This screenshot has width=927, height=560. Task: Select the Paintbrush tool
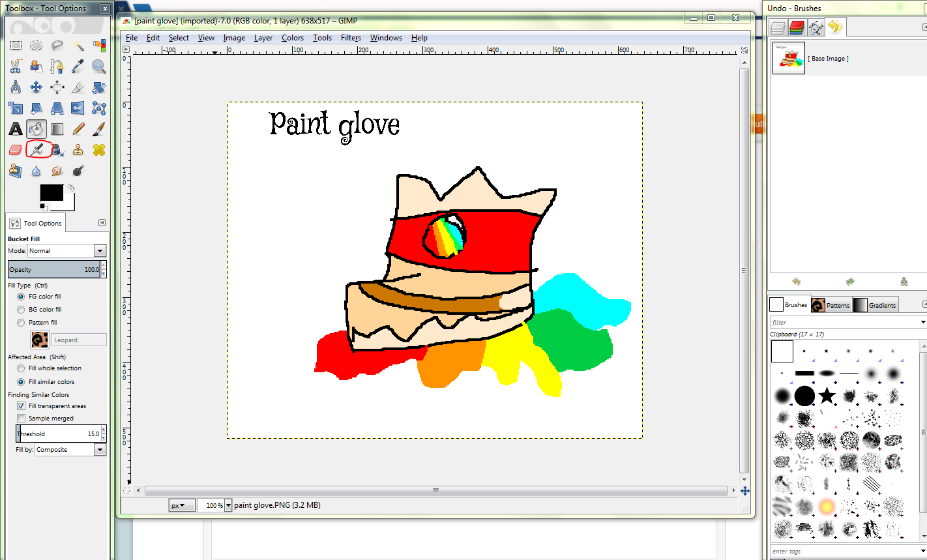coord(99,129)
